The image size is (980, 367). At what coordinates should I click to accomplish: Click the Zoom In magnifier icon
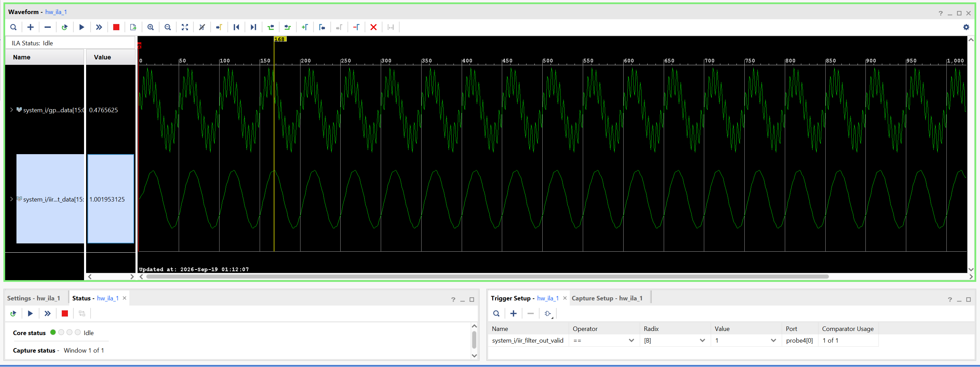click(151, 27)
